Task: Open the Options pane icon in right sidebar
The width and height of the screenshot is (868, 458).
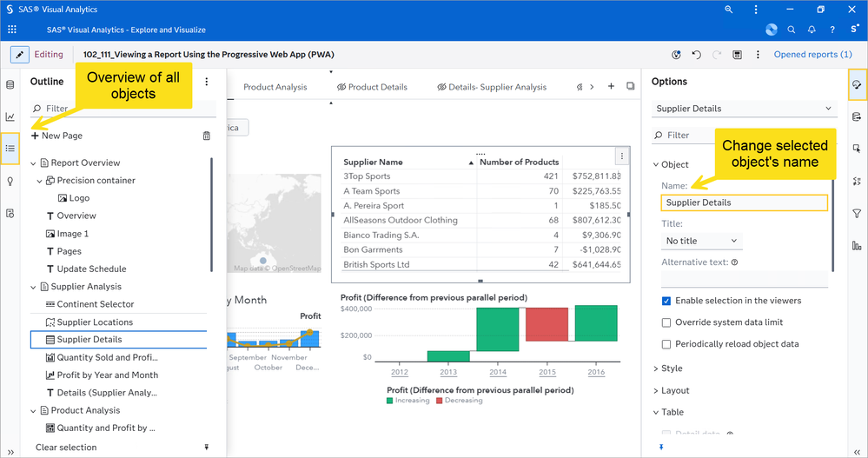Action: click(857, 84)
